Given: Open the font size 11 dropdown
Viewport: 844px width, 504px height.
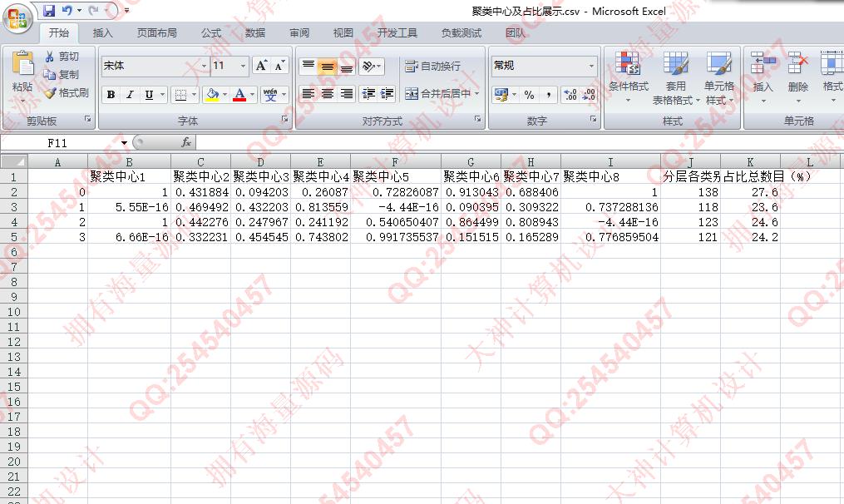Looking at the screenshot, I should click(244, 66).
